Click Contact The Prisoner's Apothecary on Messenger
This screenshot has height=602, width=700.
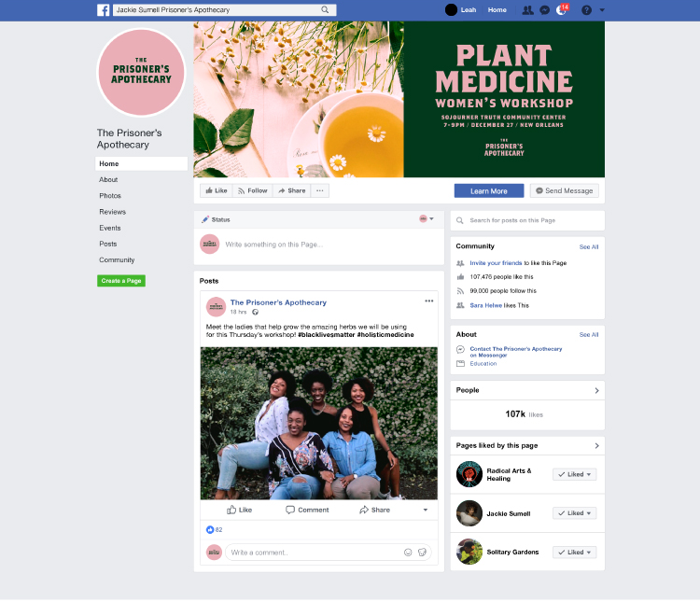(x=515, y=352)
